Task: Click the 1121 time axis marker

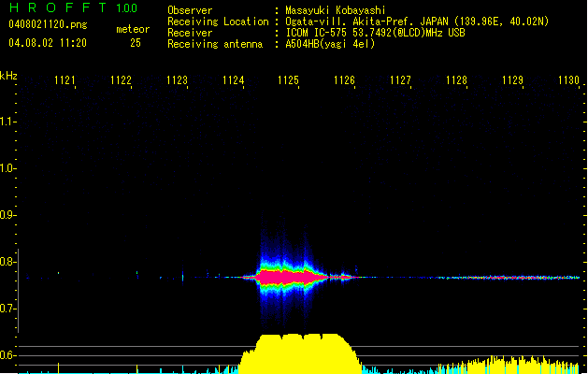Action: (65, 80)
